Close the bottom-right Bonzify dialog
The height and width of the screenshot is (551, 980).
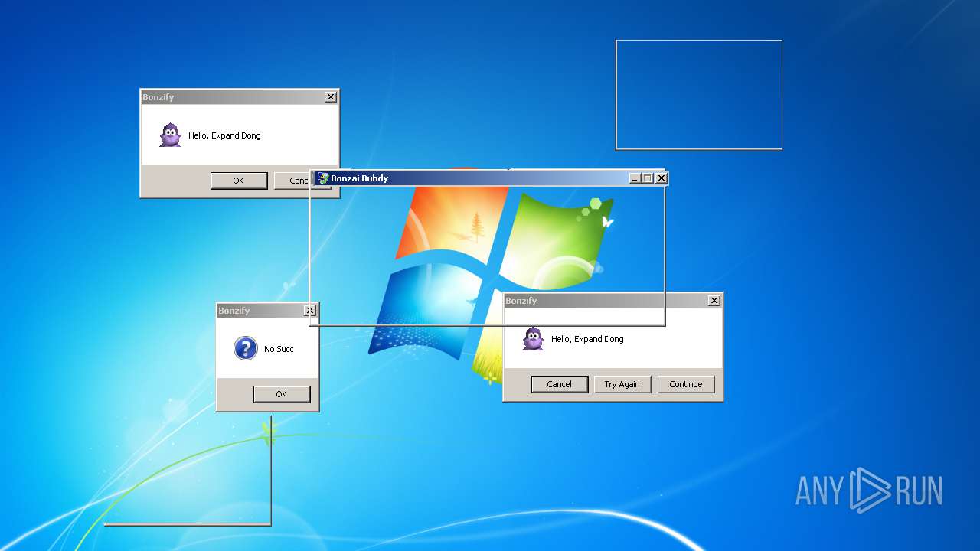tap(714, 301)
